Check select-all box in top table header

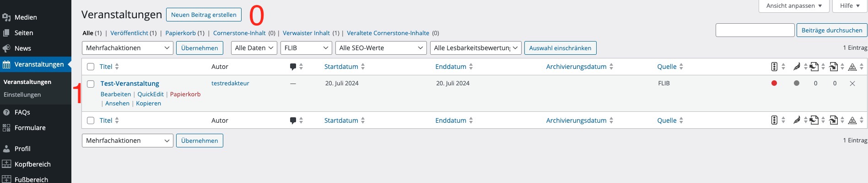pos(91,67)
